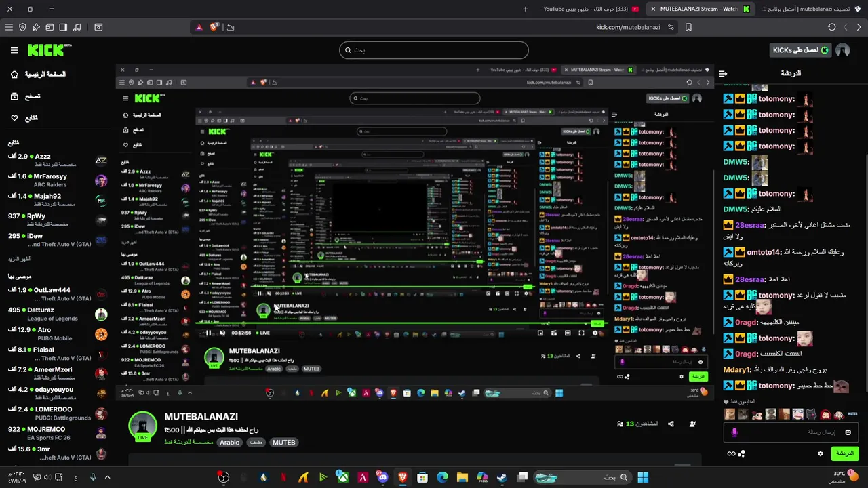The image size is (868, 488).
Task: Show hidden system tray icons
Action: (107, 477)
